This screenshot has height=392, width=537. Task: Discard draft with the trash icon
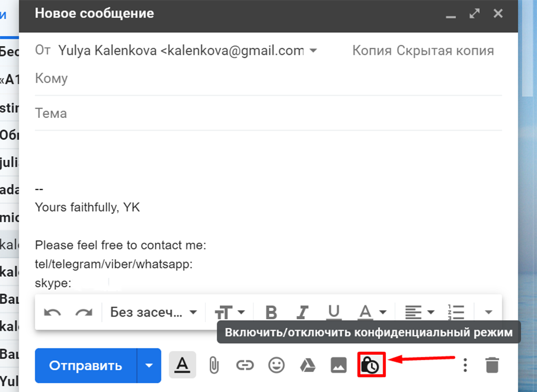pyautogui.click(x=492, y=365)
